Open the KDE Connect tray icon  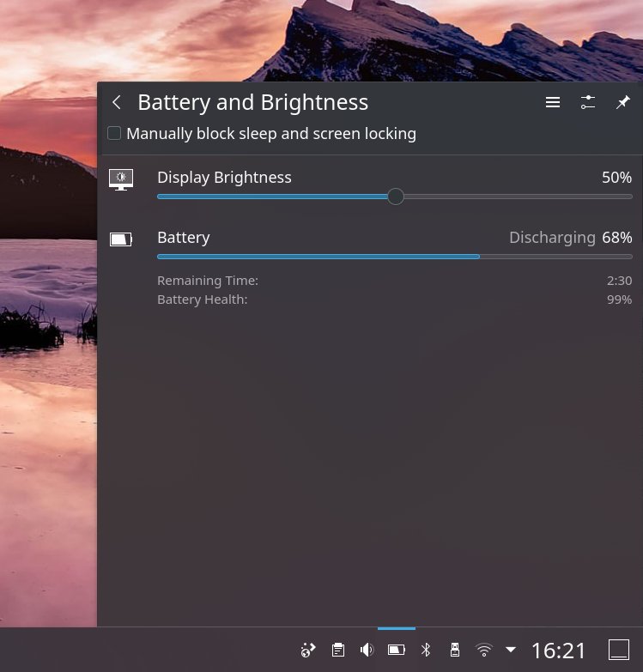click(x=308, y=650)
